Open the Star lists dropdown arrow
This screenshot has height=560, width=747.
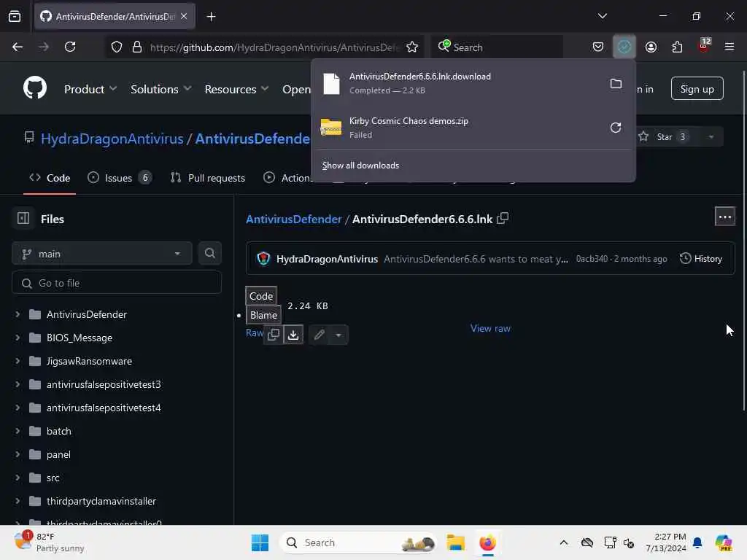coord(711,136)
